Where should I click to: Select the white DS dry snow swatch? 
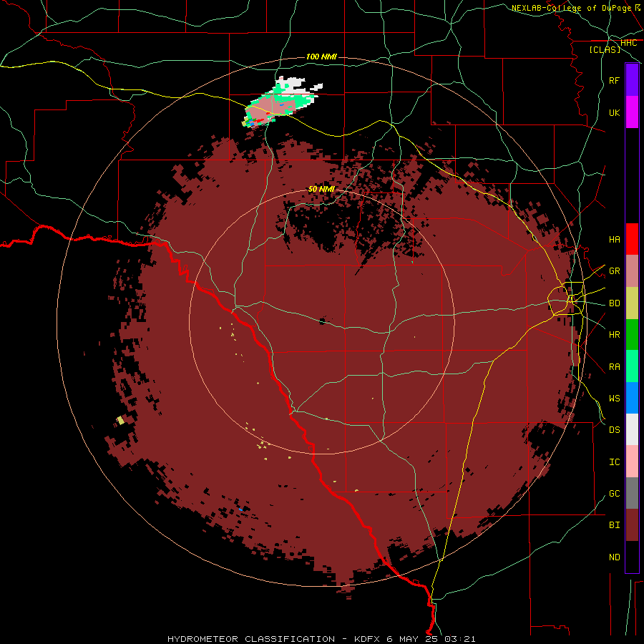point(632,429)
